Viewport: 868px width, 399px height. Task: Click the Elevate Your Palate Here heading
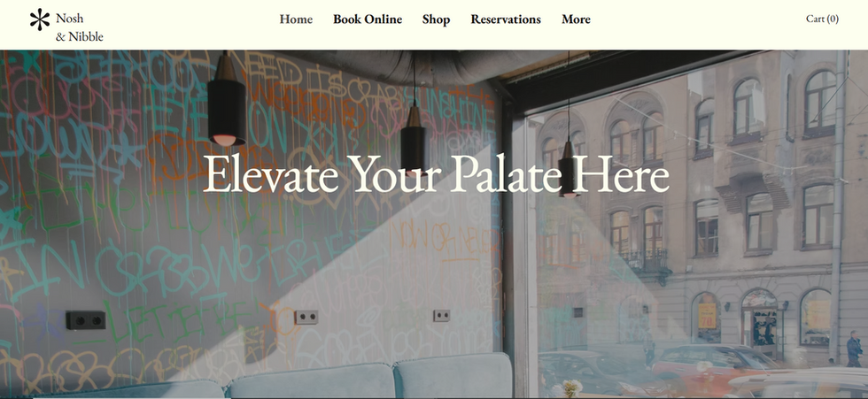click(x=436, y=174)
